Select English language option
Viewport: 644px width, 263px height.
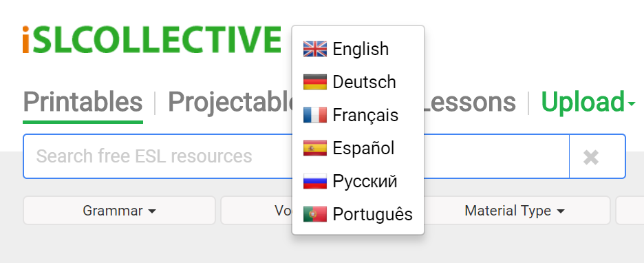(358, 49)
